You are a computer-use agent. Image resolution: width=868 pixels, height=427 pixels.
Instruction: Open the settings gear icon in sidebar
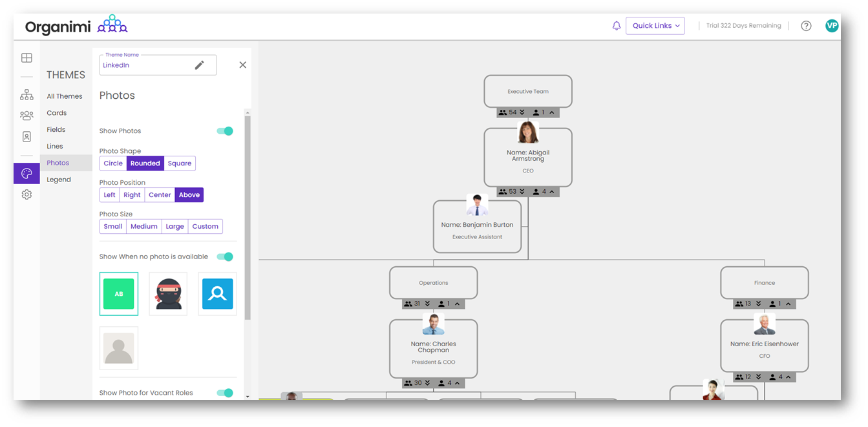(26, 194)
